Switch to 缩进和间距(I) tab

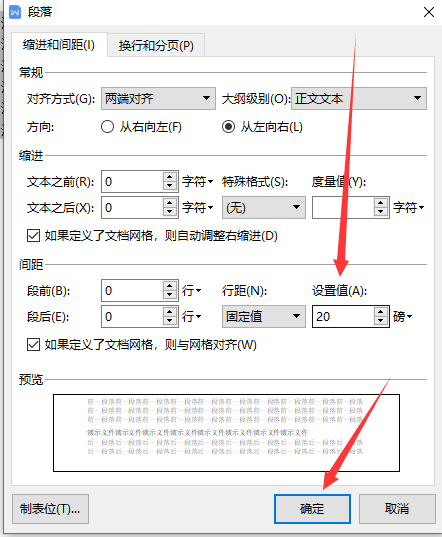(x=59, y=45)
